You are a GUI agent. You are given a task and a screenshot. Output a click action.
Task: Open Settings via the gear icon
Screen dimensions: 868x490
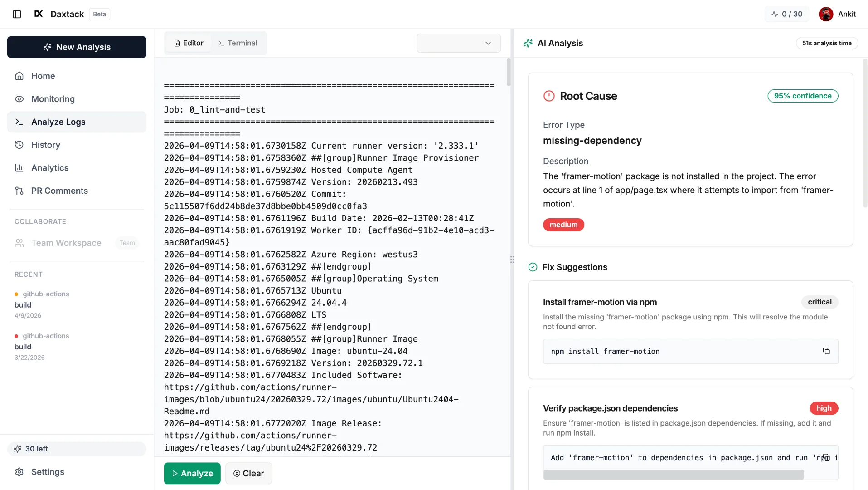[x=19, y=472]
